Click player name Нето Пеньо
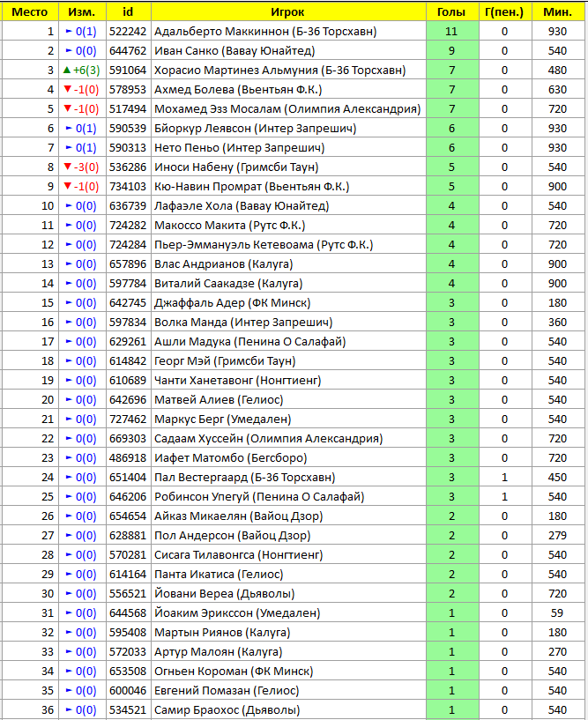The width and height of the screenshot is (588, 720). click(187, 148)
